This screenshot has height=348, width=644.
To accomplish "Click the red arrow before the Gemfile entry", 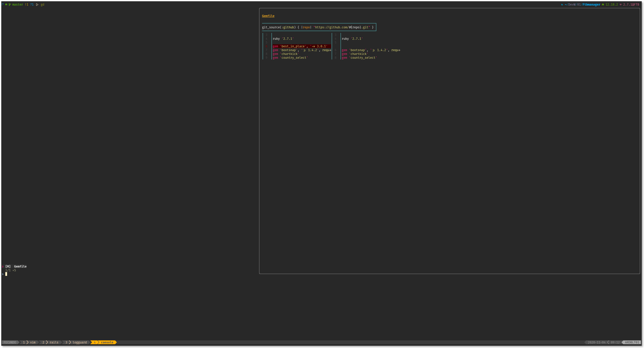I will (2, 266).
